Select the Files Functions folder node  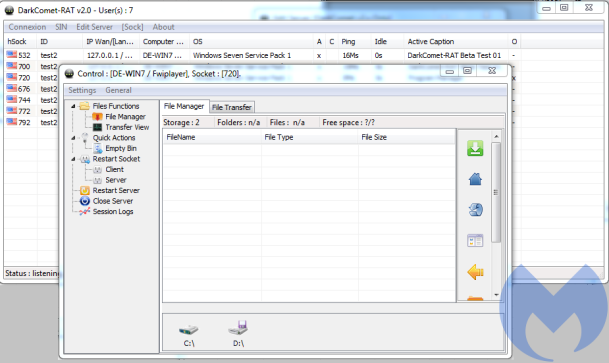(115, 106)
